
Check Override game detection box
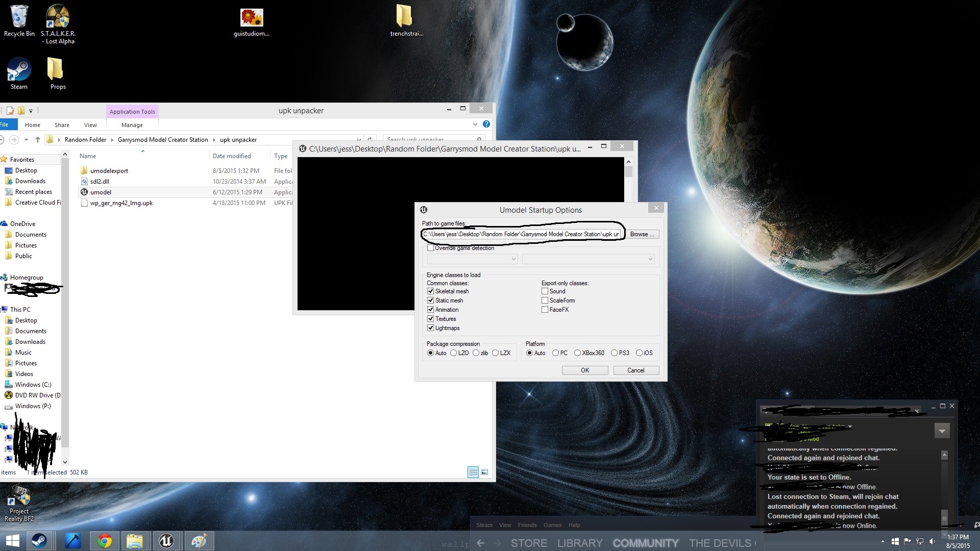[x=430, y=248]
